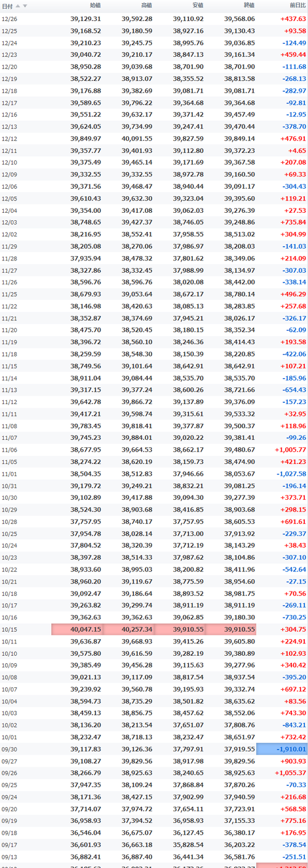Select the change value +437.63
308x868 pixels.
click(293, 19)
